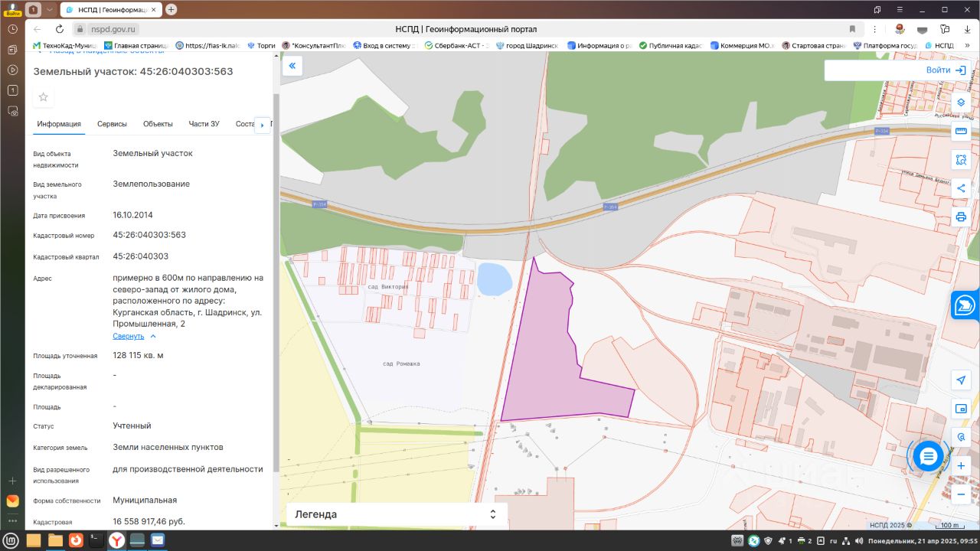Expand the Легенда panel

[493, 514]
